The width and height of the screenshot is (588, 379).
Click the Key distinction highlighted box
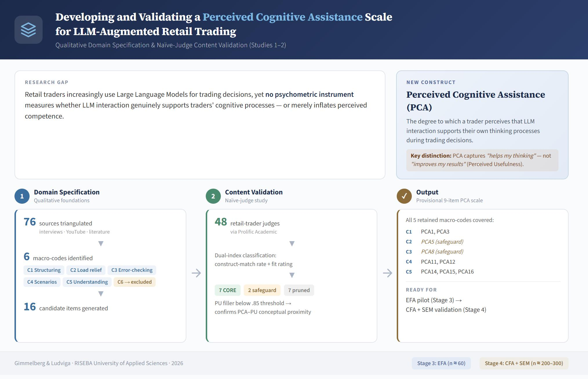tap(482, 160)
